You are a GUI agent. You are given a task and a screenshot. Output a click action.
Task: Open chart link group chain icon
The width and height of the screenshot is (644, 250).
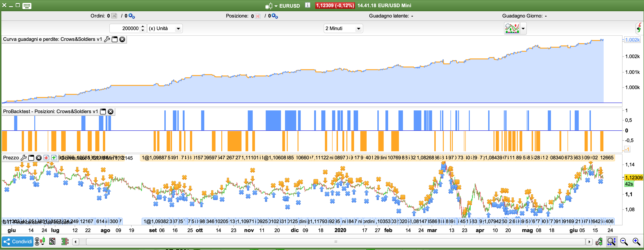tap(37, 241)
